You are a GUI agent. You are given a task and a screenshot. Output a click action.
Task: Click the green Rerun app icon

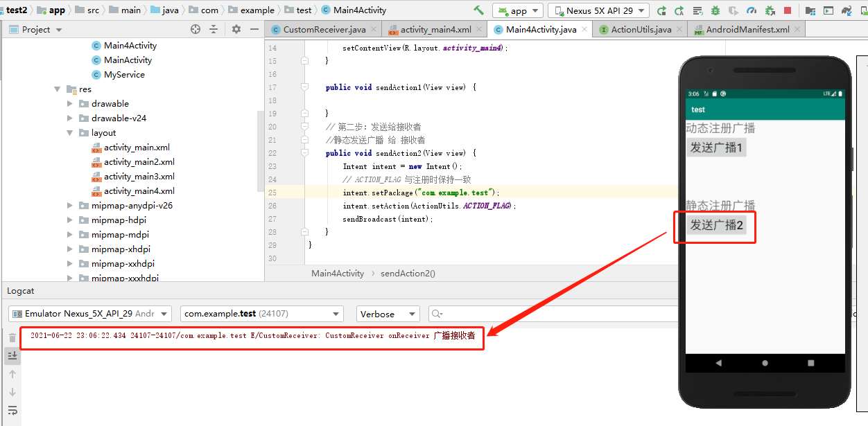661,10
